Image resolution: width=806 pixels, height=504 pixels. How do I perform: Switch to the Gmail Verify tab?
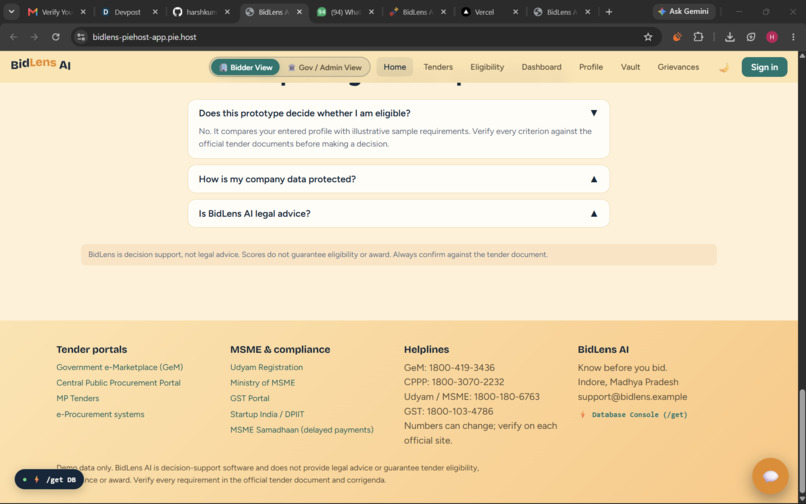[x=57, y=12]
